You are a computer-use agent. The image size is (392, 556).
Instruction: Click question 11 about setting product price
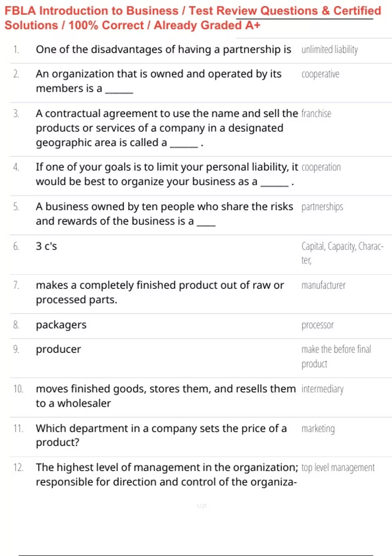[x=161, y=435]
